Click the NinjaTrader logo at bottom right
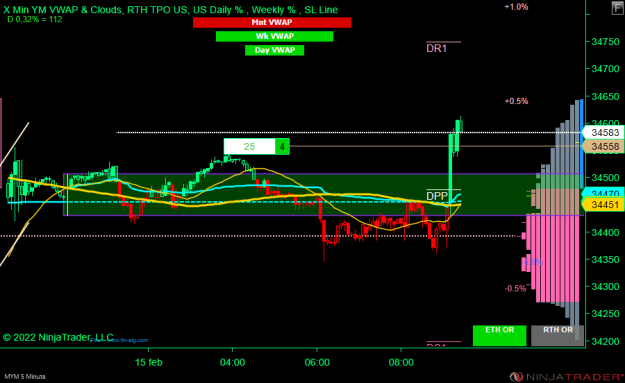Screen dimensions: 625x383 (566, 377)
